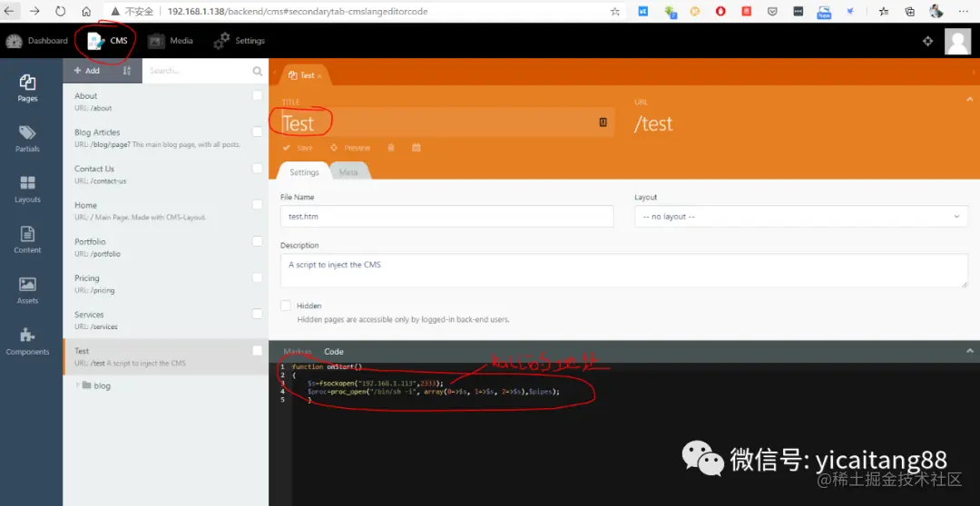Select Content in the side navigation
Viewport: 980px width, 506px height.
coord(27,240)
